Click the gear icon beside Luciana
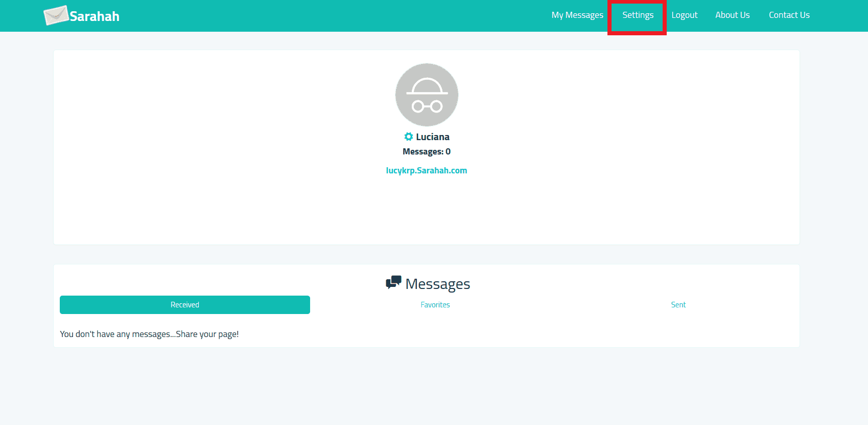The height and width of the screenshot is (425, 868). [409, 137]
